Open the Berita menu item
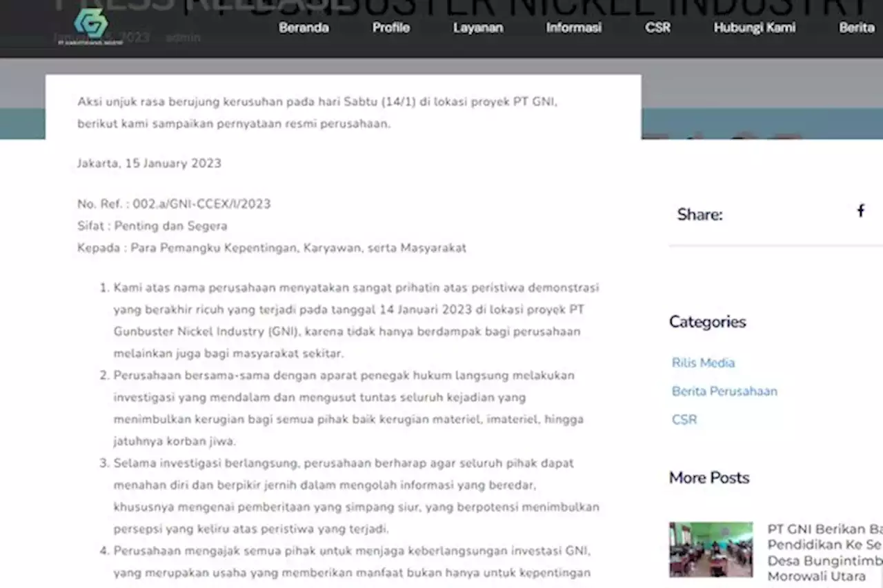 857,28
